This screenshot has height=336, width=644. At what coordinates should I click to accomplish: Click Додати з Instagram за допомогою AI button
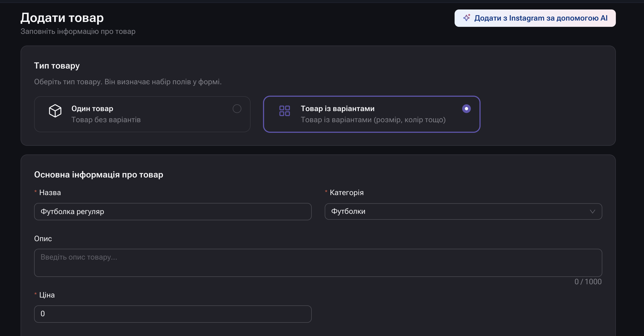click(535, 18)
